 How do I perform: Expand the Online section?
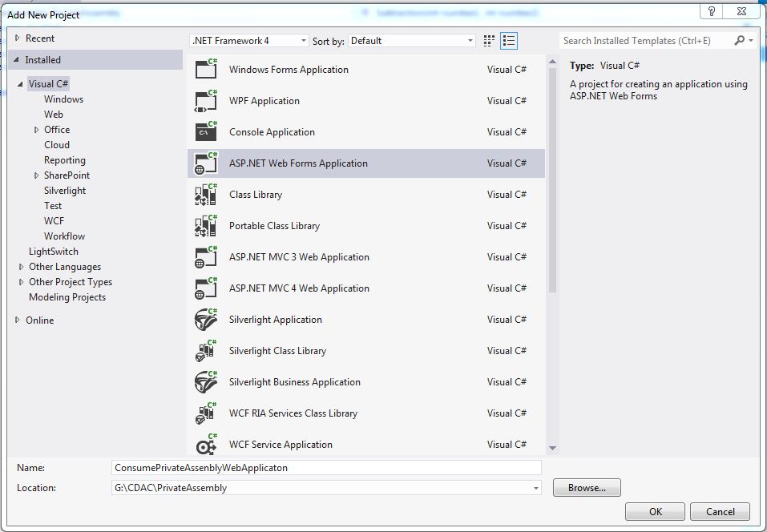17,320
